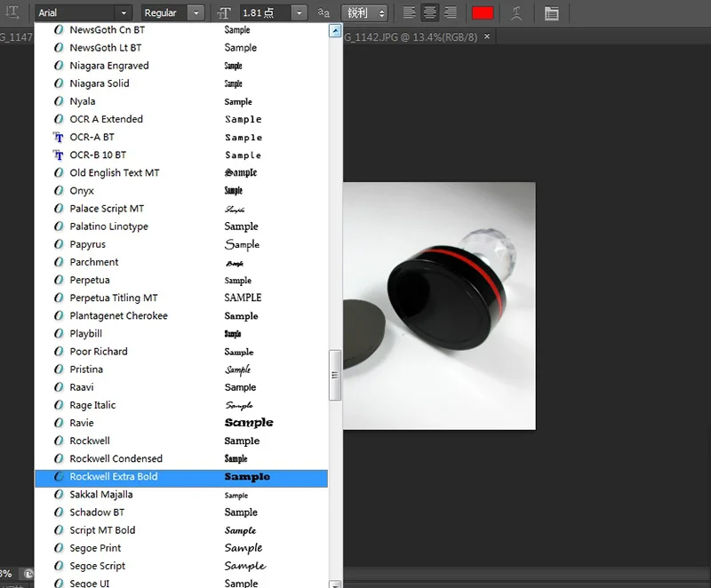Select the Papyrus font
This screenshot has width=711, height=588.
pos(181,244)
